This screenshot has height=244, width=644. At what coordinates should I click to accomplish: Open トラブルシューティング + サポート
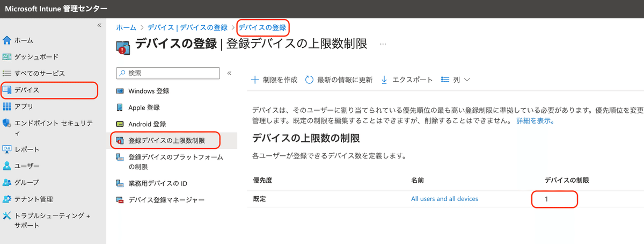[53, 220]
